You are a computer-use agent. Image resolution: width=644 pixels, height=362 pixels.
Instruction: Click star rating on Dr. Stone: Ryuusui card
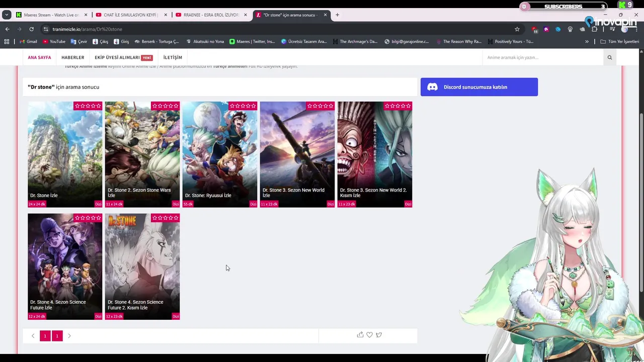pos(243,106)
